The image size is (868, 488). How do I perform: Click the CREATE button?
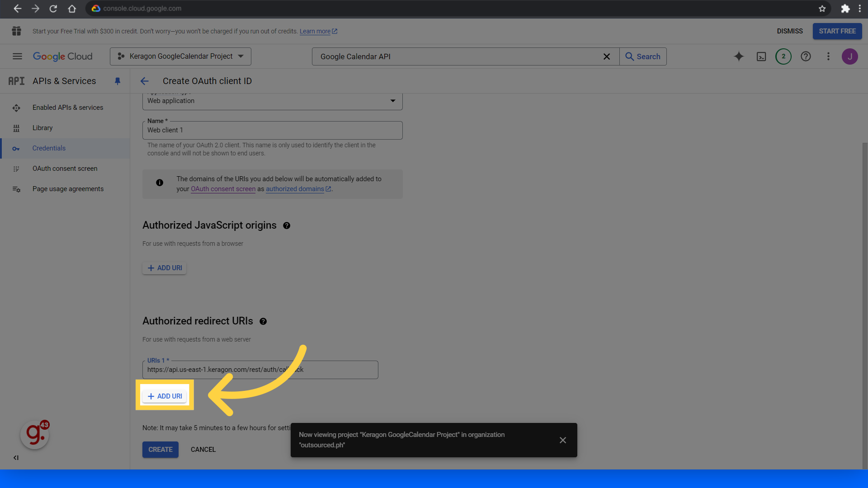pos(160,450)
